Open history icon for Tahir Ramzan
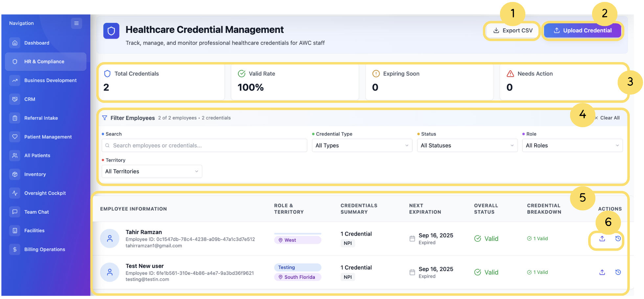The height and width of the screenshot is (299, 644). click(x=618, y=239)
